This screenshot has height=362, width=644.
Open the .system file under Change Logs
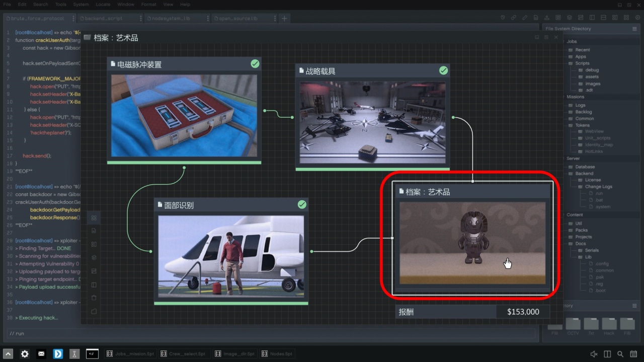tap(599, 207)
